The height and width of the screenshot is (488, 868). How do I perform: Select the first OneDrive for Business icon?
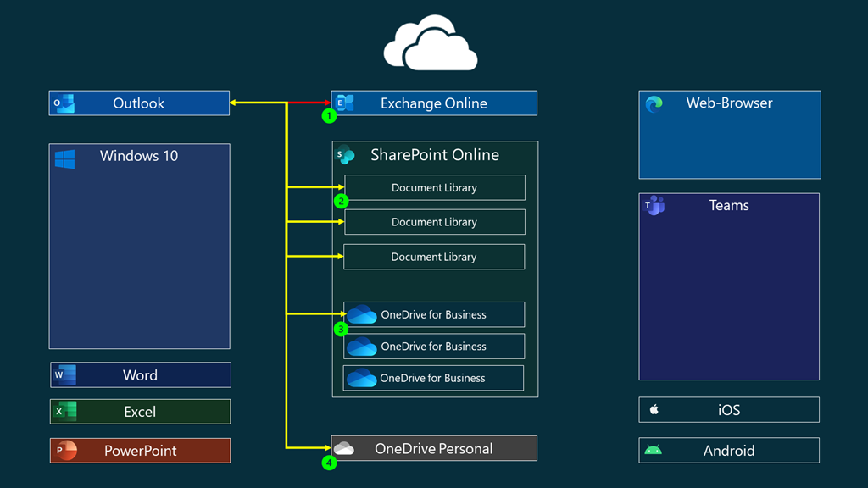pyautogui.click(x=362, y=314)
